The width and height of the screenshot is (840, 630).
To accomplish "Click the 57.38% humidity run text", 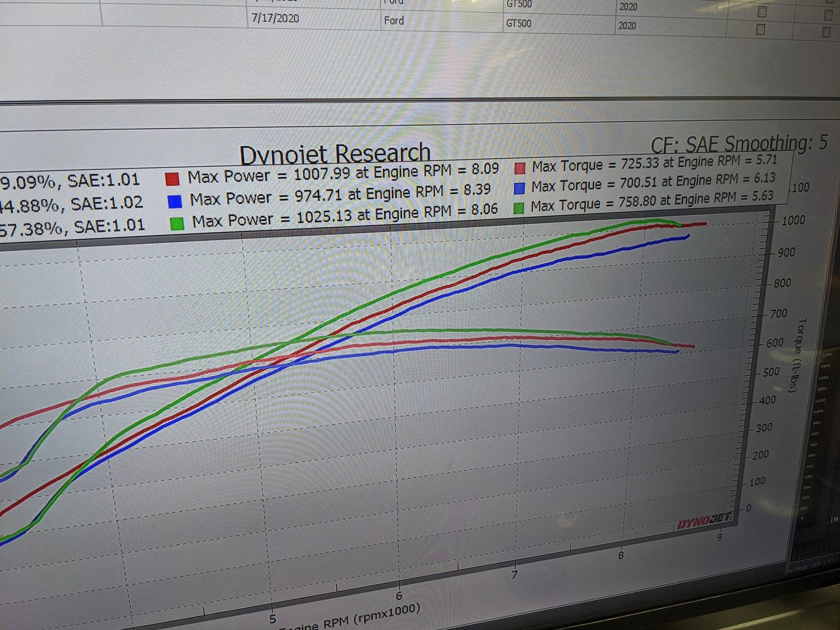I will 32,229.
